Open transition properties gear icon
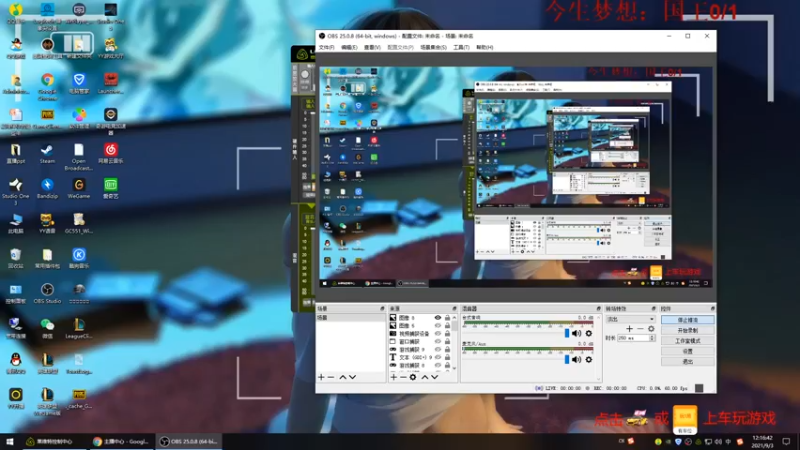800x450 pixels. point(651,329)
